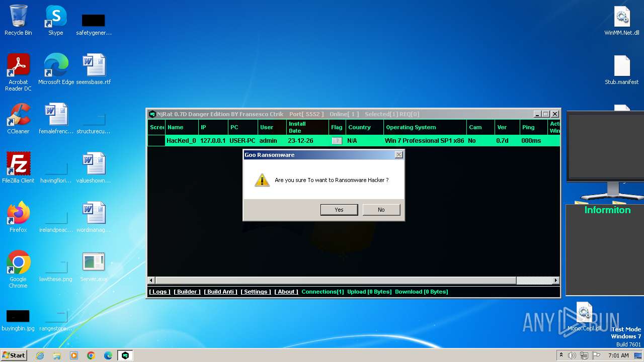The height and width of the screenshot is (362, 644).
Task: Click Connections[1] status text
Action: tap(323, 292)
